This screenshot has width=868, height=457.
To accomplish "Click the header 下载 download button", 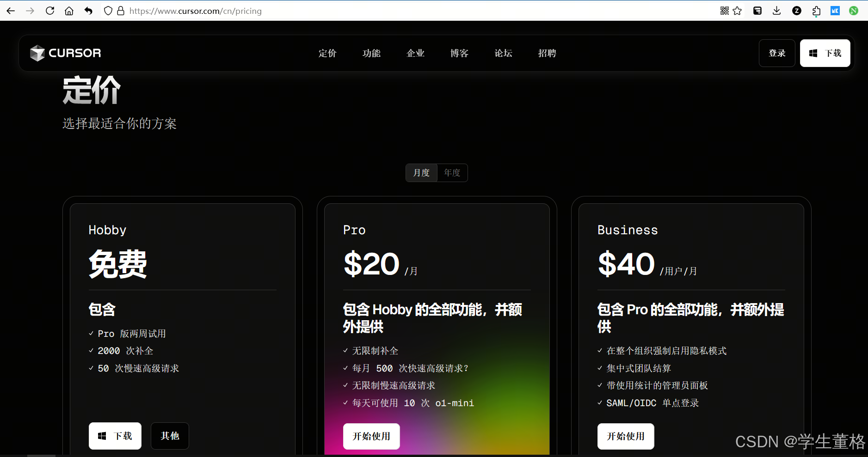I will [825, 53].
